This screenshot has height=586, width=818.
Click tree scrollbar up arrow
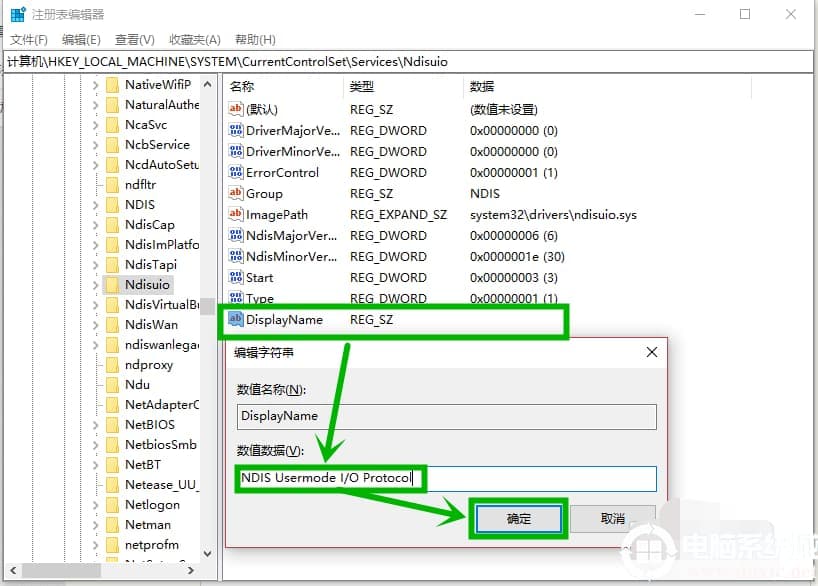coord(208,84)
